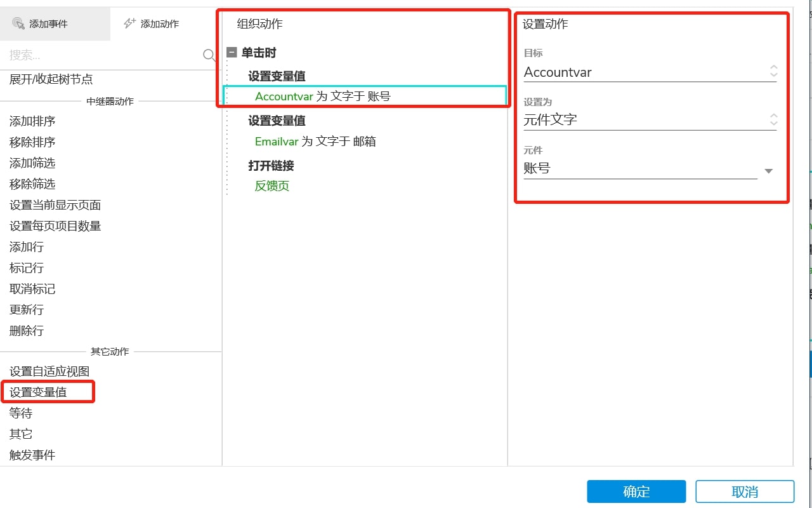The height and width of the screenshot is (508, 812).
Task: Select 标记行 action
Action: click(27, 268)
